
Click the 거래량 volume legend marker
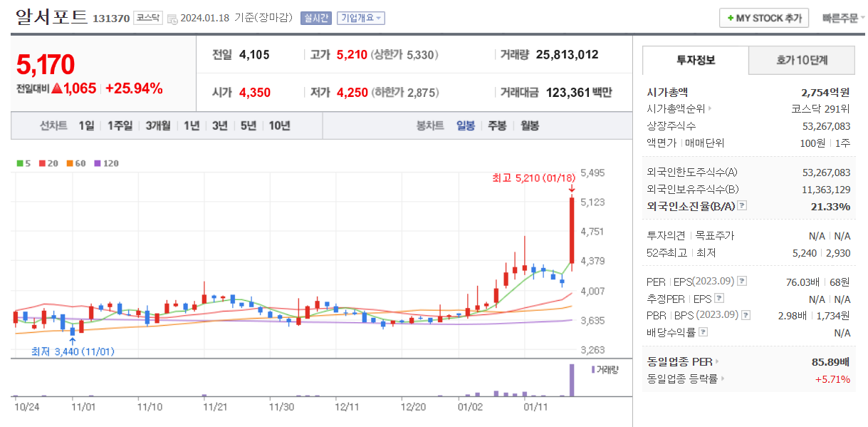pyautogui.click(x=605, y=369)
